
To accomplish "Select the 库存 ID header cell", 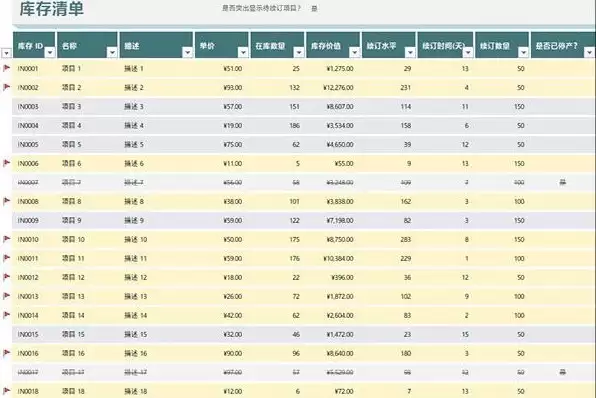I will pos(34,45).
